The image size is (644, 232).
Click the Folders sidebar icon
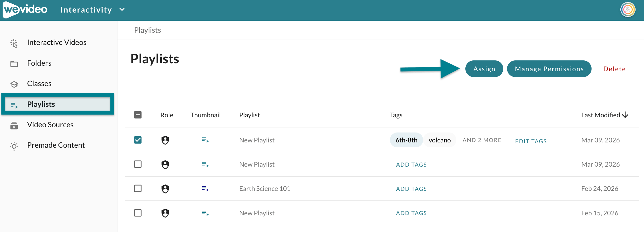[x=14, y=64]
